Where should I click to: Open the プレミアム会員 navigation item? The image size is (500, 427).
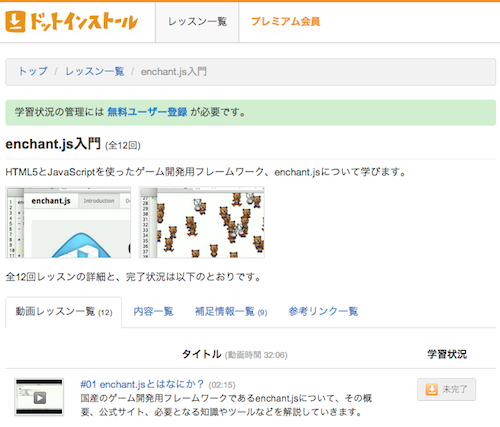(285, 22)
